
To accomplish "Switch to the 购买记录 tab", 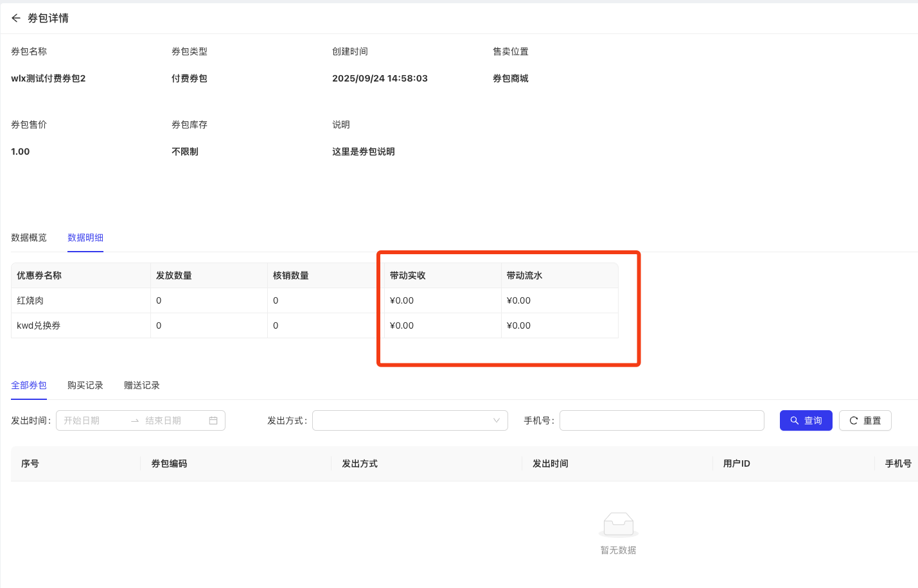I will [85, 385].
